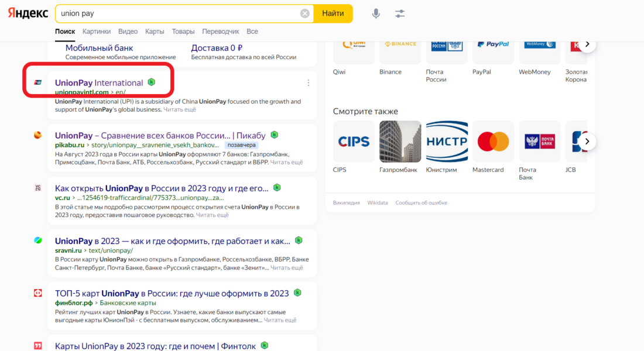Clear the search field with X icon

pos(304,13)
